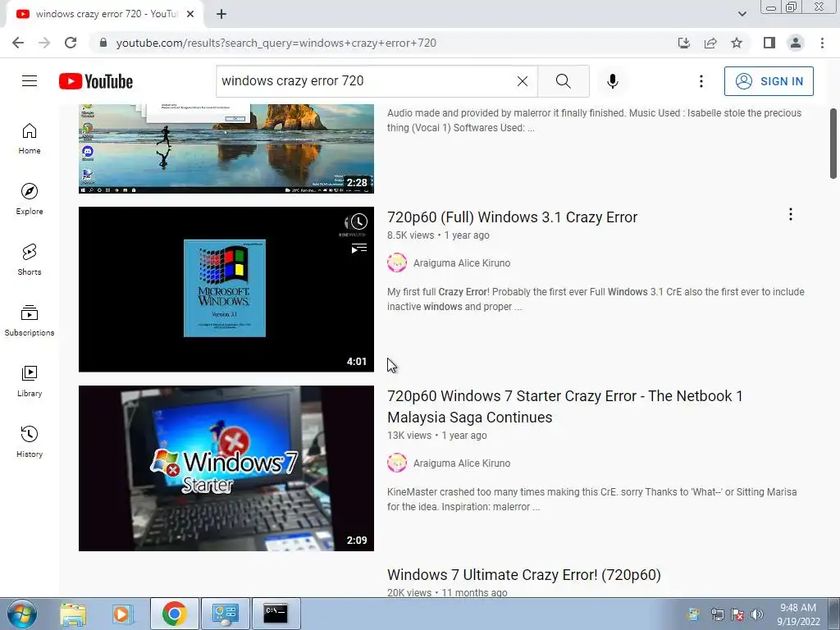Screen dimensions: 840x630
Task: Open Library in the sidebar
Action: point(30,381)
